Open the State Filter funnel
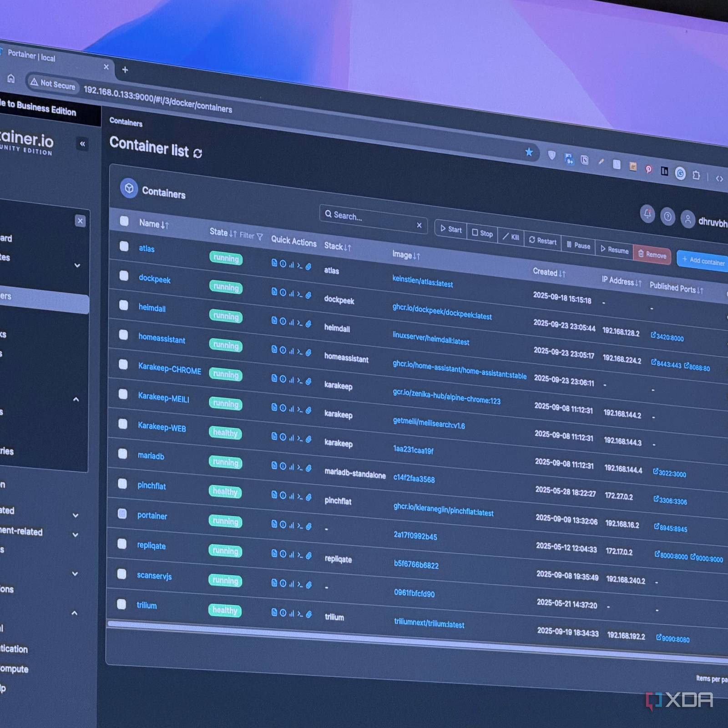 259,237
